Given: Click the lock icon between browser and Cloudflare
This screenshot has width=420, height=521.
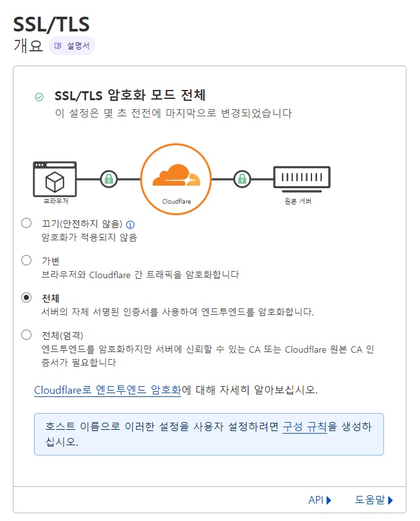Looking at the screenshot, I should [x=109, y=179].
